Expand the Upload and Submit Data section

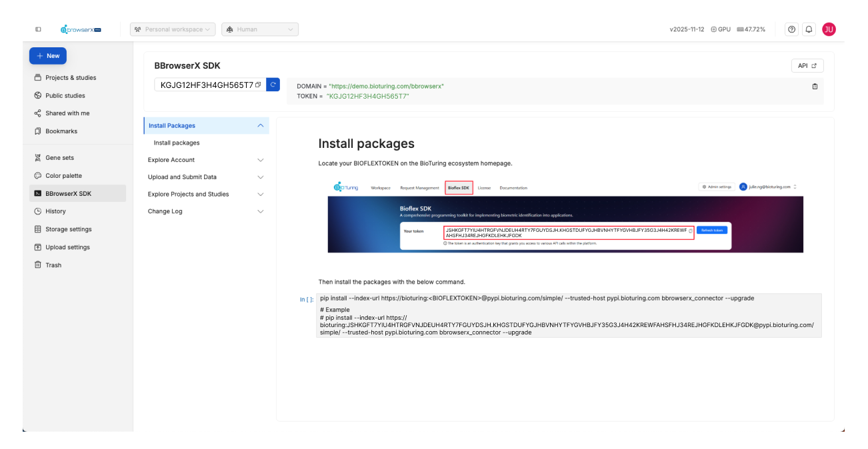[207, 177]
